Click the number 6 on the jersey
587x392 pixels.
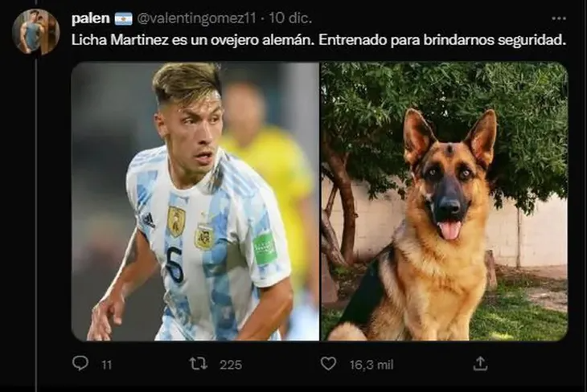tap(174, 265)
